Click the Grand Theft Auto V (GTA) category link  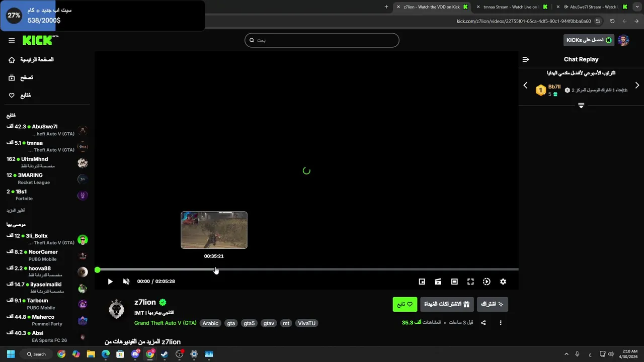(x=166, y=323)
